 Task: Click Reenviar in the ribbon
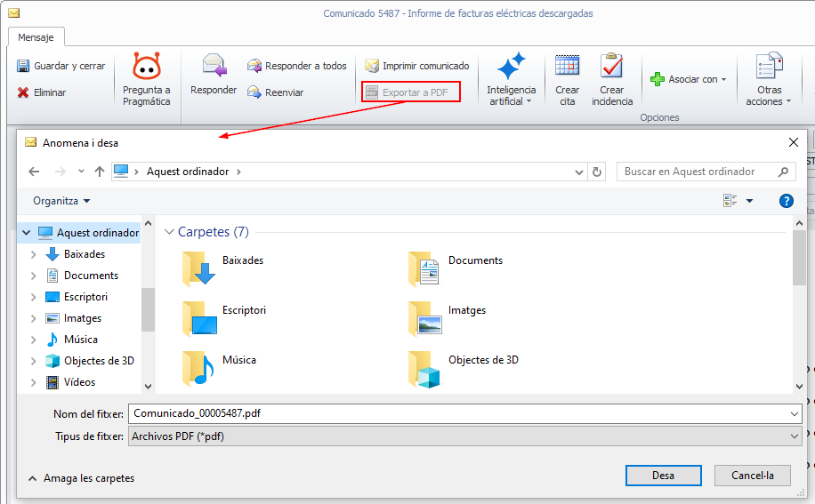[276, 92]
